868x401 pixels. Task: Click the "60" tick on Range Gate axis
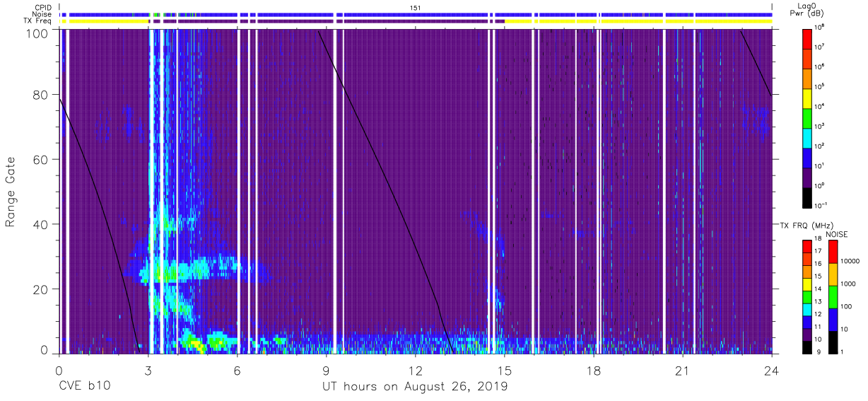pos(40,160)
